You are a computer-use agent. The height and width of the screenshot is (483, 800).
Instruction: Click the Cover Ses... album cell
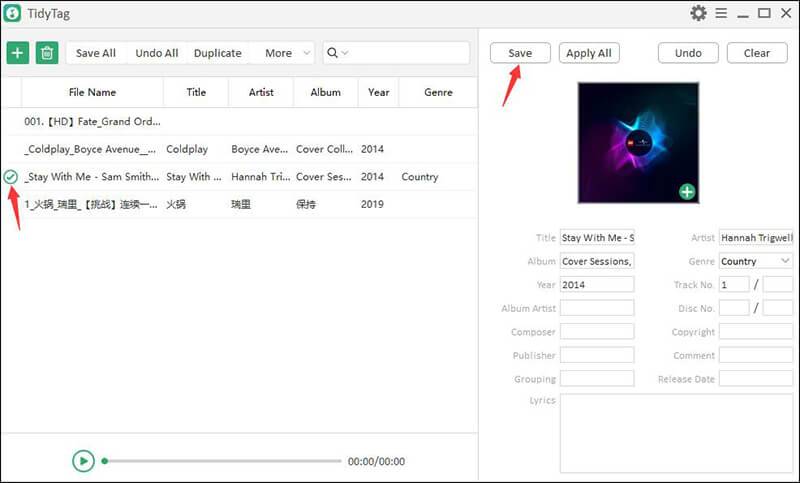pyautogui.click(x=323, y=176)
